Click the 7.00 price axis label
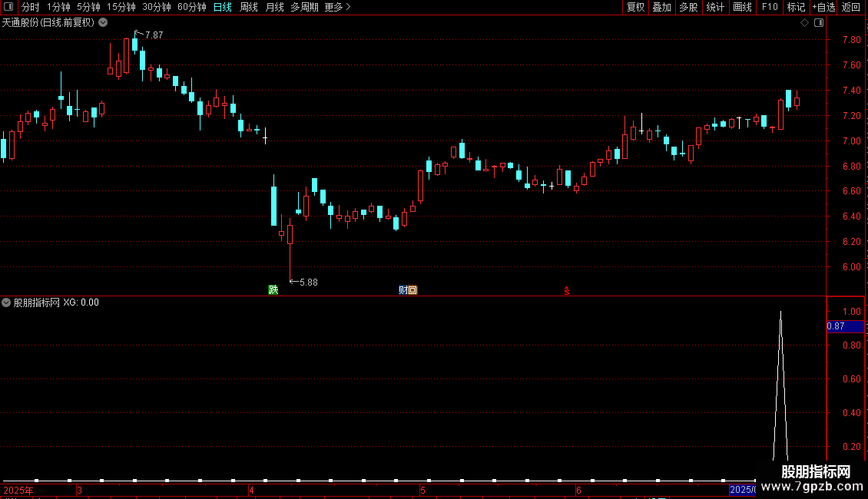The width and height of the screenshot is (868, 499). click(851, 141)
